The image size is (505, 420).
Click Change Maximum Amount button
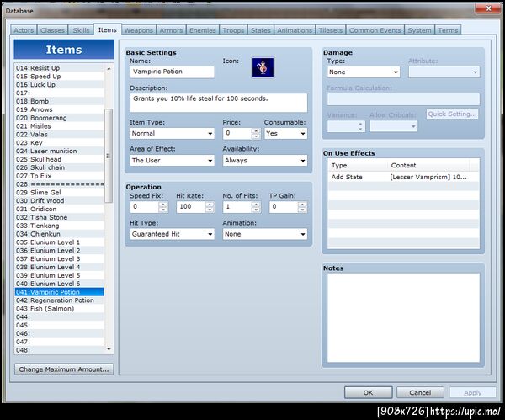tap(64, 369)
